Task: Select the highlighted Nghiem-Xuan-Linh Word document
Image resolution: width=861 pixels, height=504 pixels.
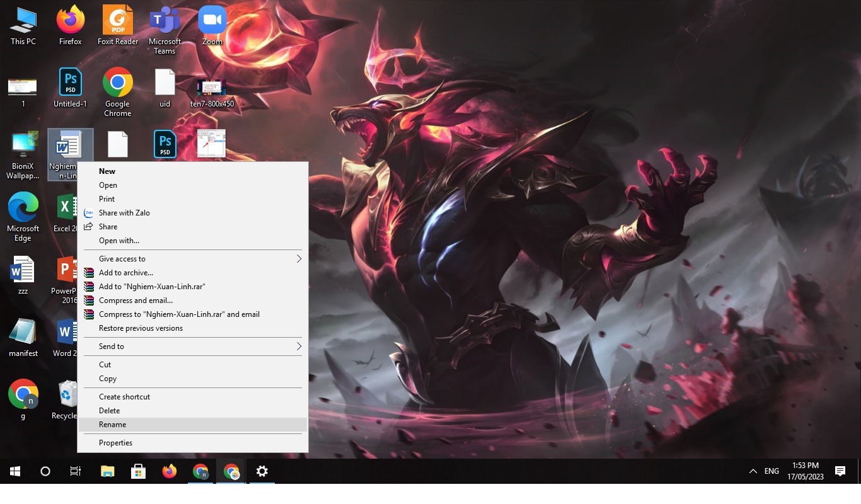Action: tap(71, 155)
